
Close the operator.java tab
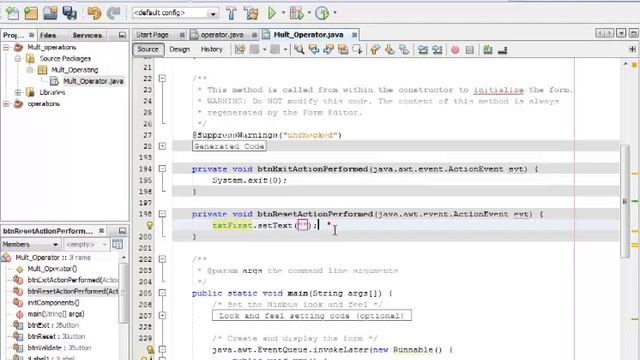coord(255,35)
